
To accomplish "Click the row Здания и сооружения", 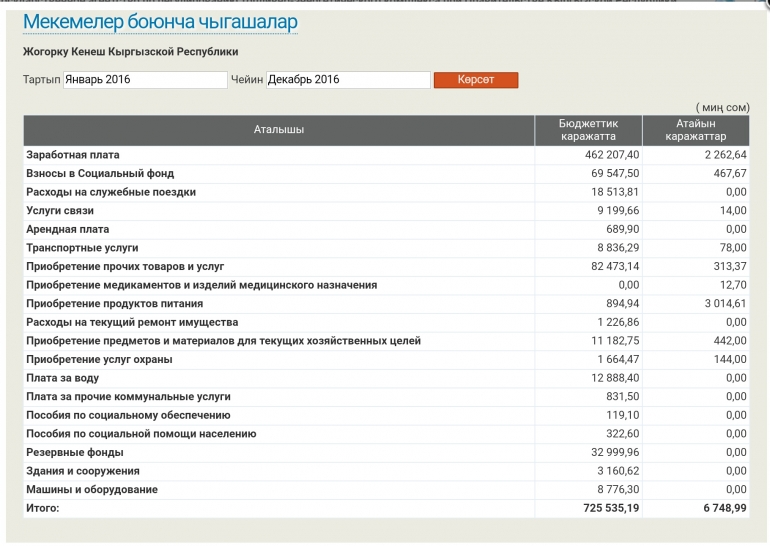I will pos(386,471).
